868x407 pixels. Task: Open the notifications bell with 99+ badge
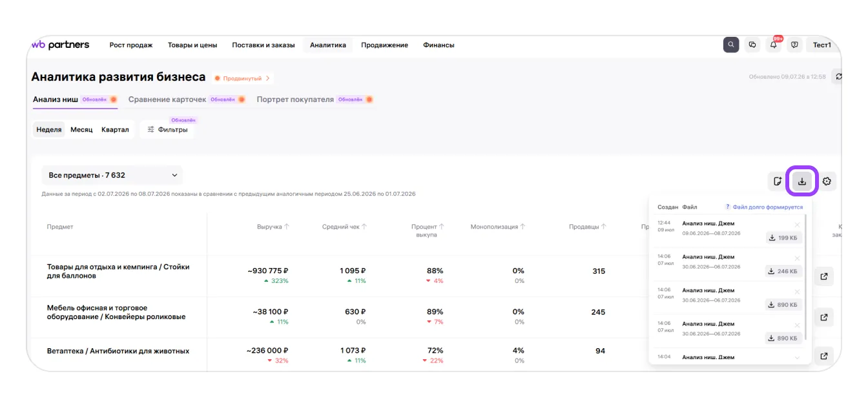tap(774, 45)
